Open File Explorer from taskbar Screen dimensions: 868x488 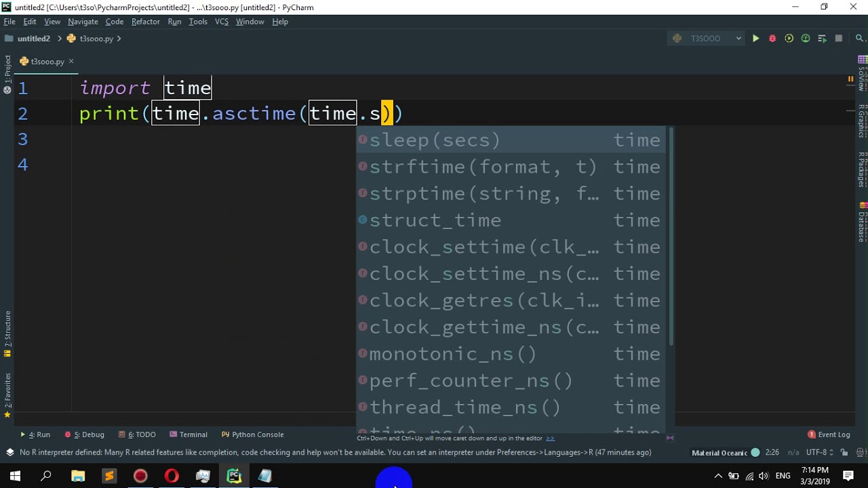[x=78, y=476]
